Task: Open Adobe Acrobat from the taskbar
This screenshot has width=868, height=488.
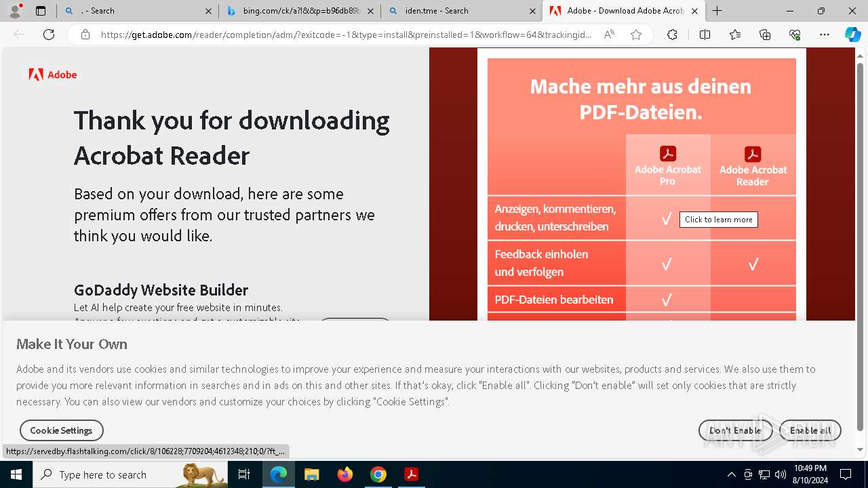Action: 412,474
